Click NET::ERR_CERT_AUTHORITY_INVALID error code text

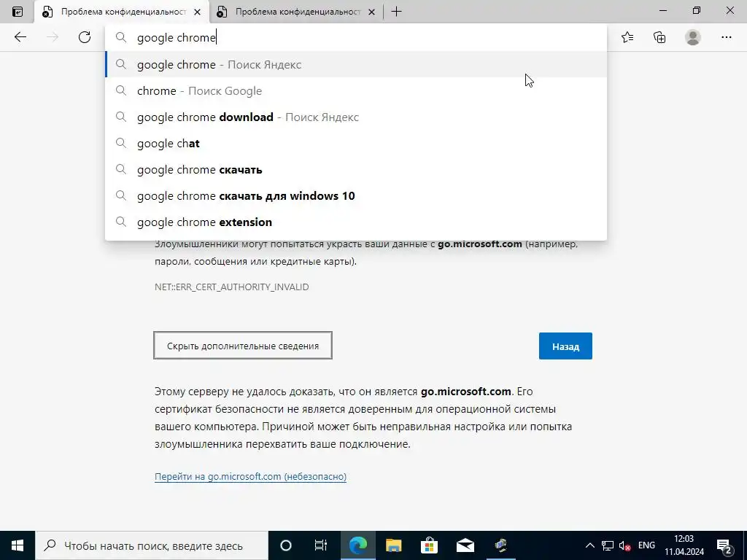(231, 287)
